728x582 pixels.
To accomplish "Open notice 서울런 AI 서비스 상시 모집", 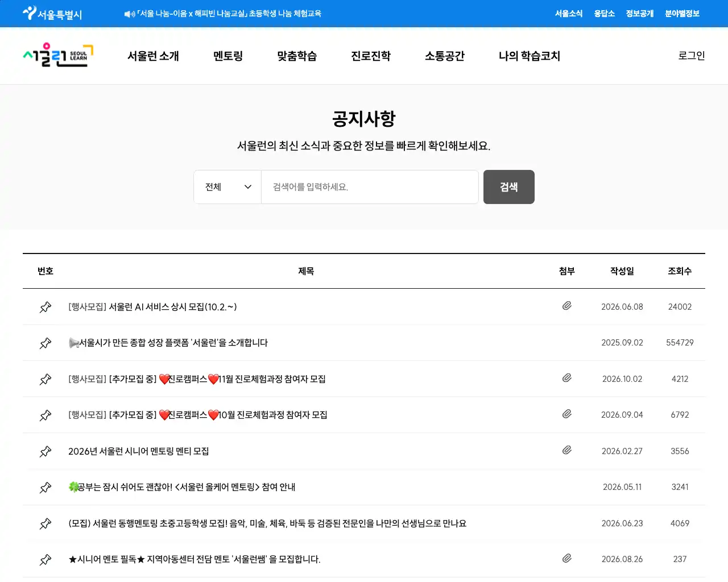I will 152,307.
